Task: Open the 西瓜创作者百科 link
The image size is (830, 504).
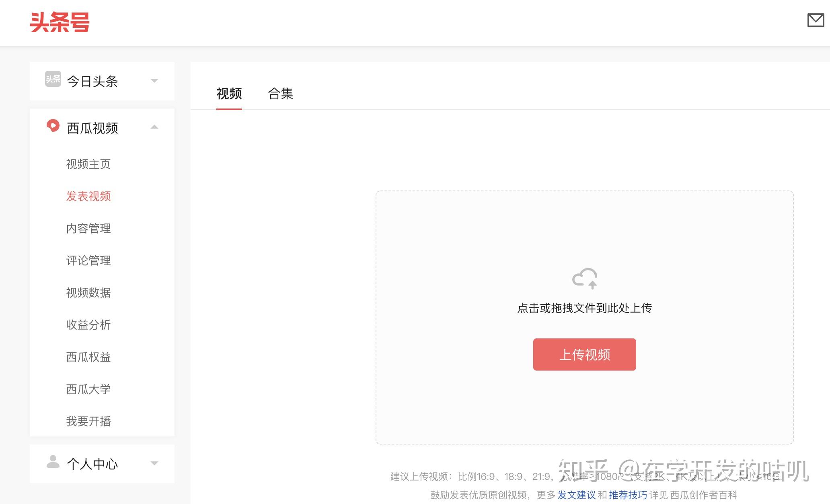Action: pyautogui.click(x=704, y=495)
